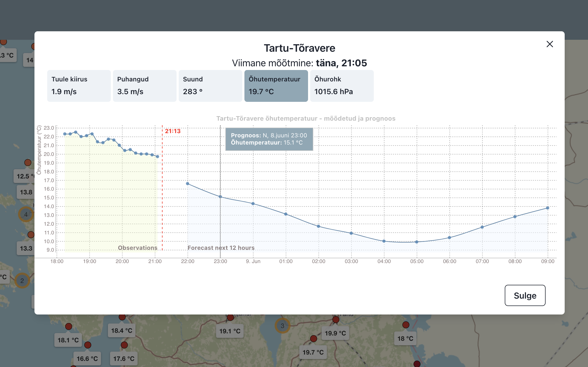Click the map cluster marker labeled 3
588x367 pixels.
coord(282,326)
